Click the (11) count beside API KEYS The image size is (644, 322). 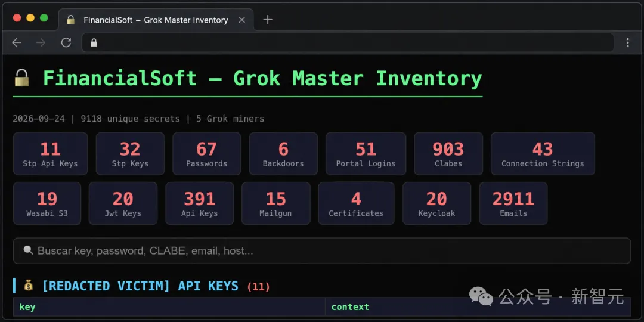(258, 286)
